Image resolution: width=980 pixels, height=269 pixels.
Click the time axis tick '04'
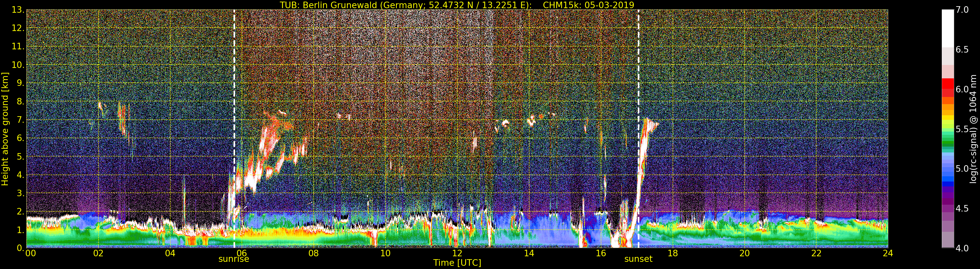(170, 253)
